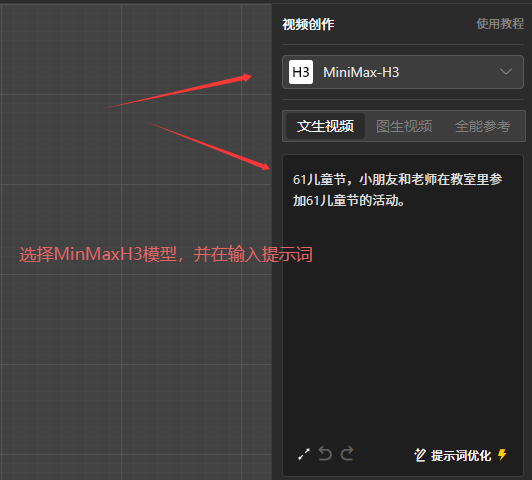This screenshot has width=532, height=480.
Task: Redo the prompt edit
Action: click(347, 454)
